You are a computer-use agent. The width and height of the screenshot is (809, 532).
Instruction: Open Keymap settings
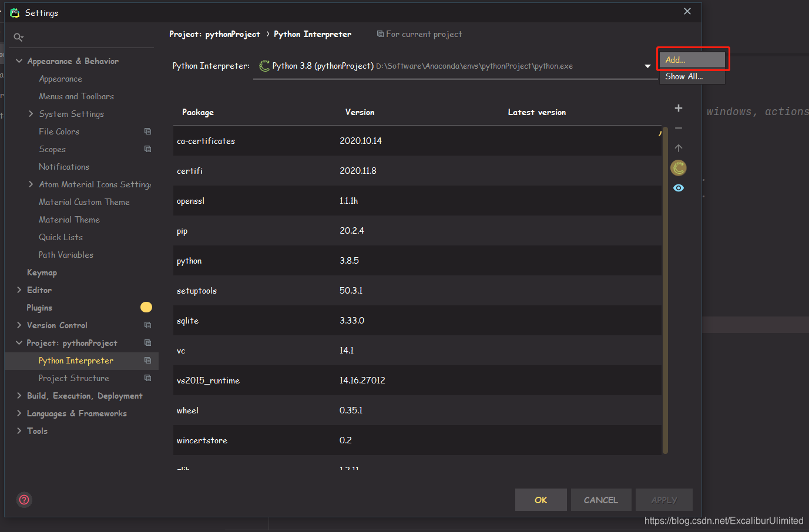[x=42, y=272]
